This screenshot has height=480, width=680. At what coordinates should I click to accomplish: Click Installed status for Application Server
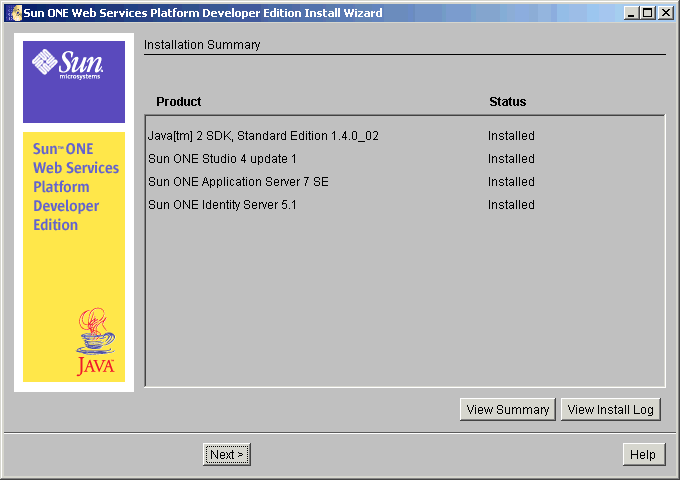point(511,182)
